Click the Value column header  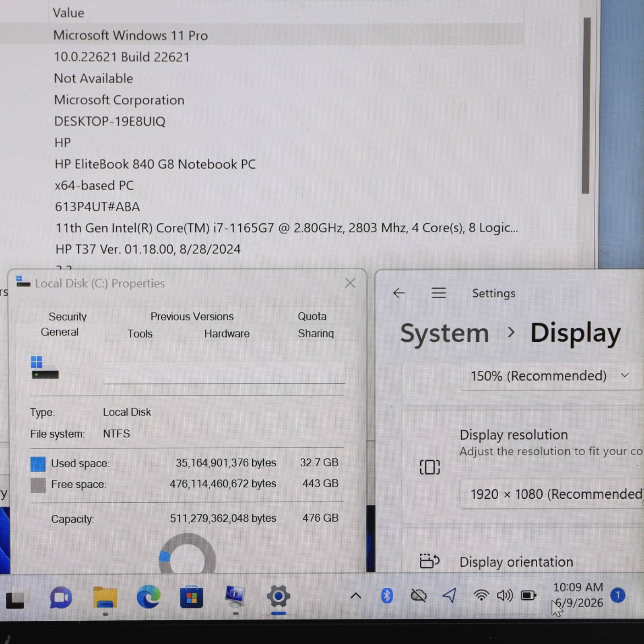click(68, 13)
